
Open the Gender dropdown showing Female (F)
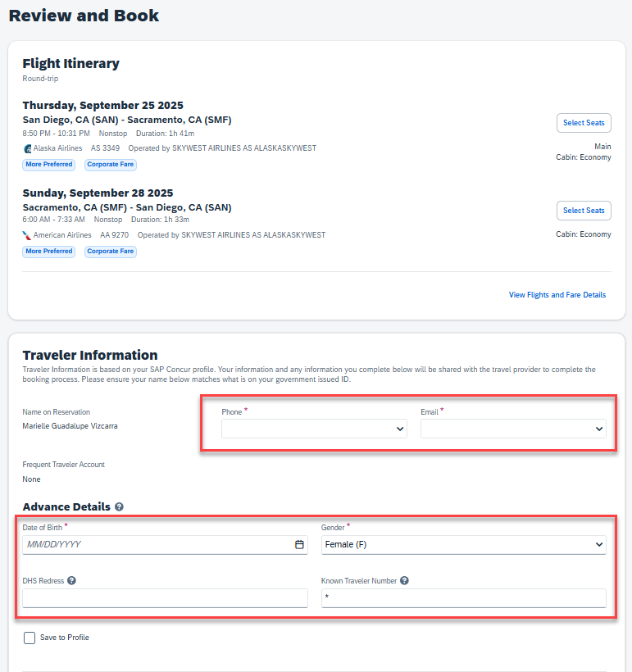(x=463, y=544)
